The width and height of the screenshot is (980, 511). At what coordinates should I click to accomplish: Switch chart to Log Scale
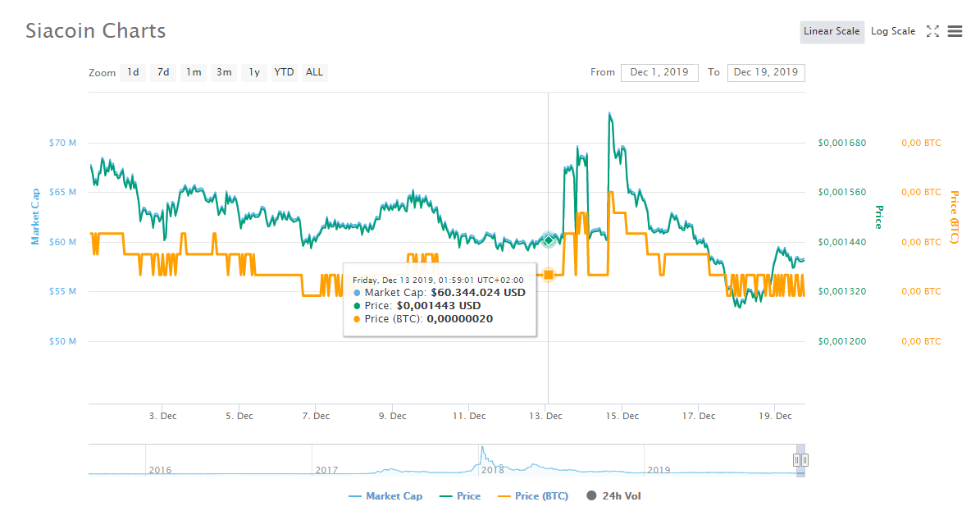pos(893,31)
